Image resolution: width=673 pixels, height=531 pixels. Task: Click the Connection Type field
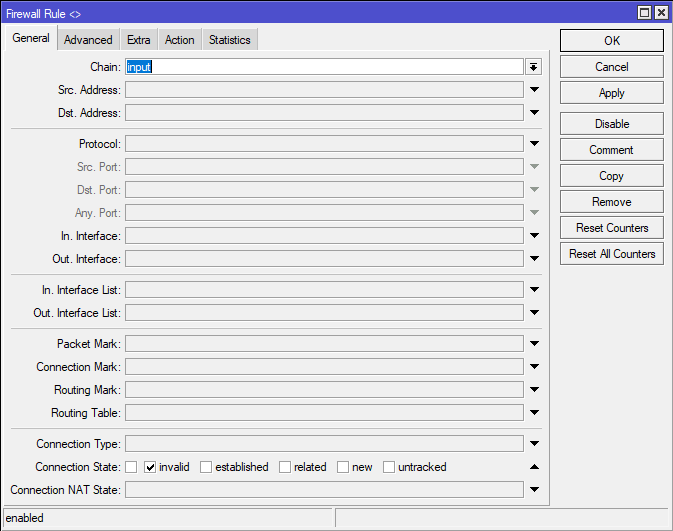coord(324,443)
